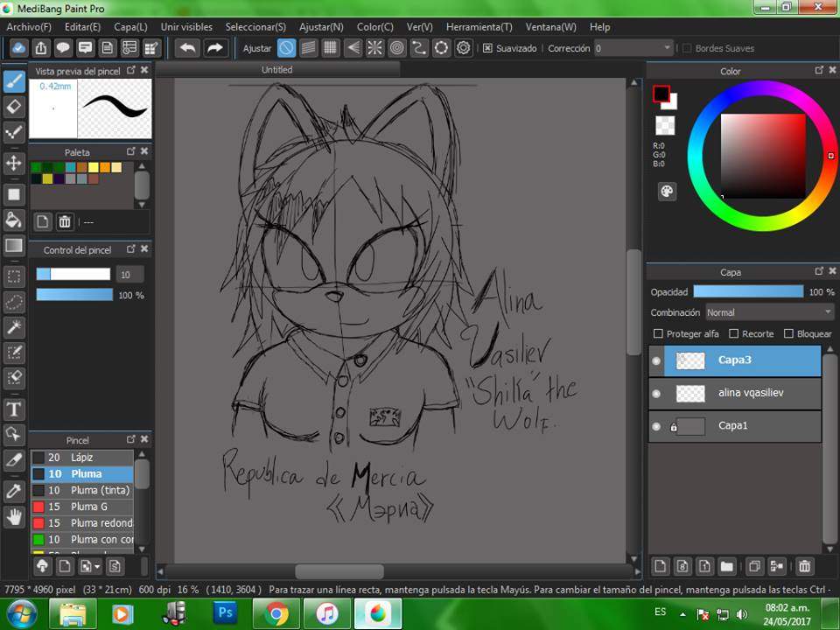840x630 pixels.
Task: Enable vanishing point snap
Action: (353, 48)
